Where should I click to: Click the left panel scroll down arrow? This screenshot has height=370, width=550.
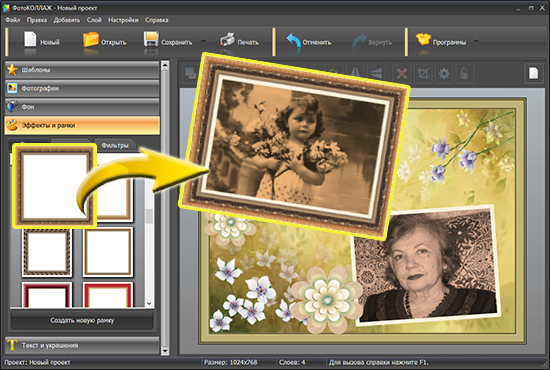pos(165,350)
